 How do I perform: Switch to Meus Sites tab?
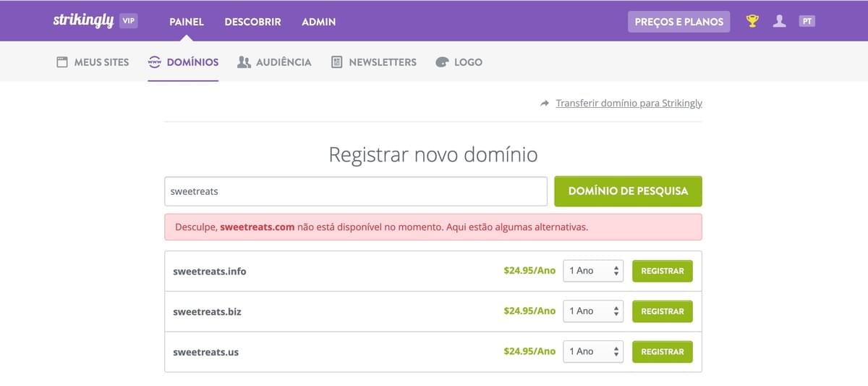pos(93,62)
